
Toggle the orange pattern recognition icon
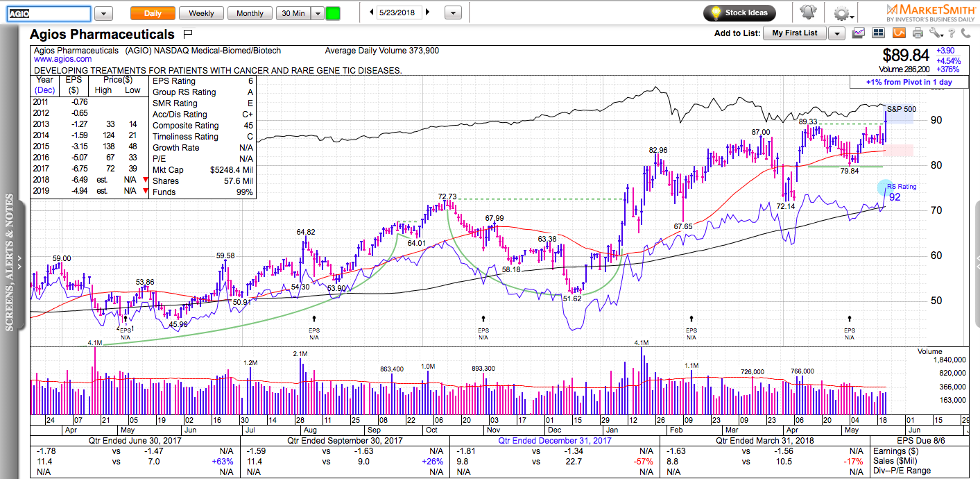click(x=899, y=33)
